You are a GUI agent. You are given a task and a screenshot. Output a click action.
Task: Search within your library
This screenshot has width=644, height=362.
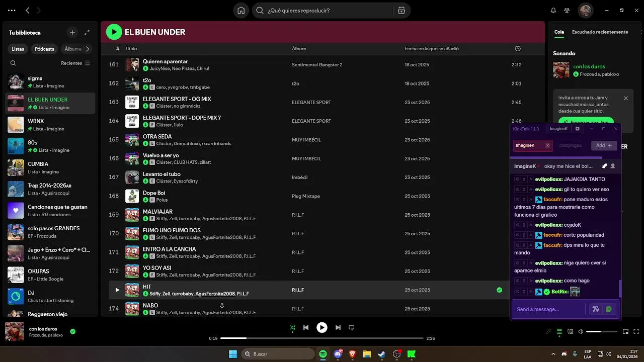(13, 63)
